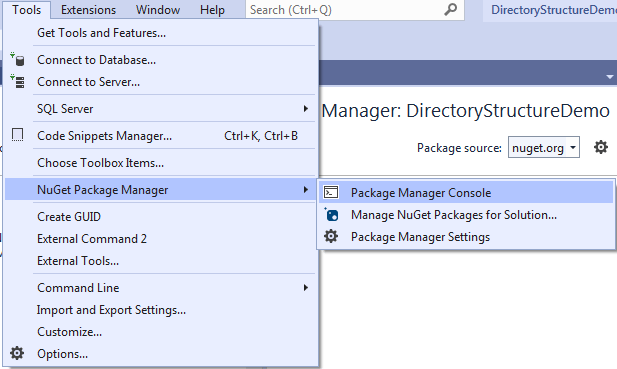Select Create GUID

(161, 217)
